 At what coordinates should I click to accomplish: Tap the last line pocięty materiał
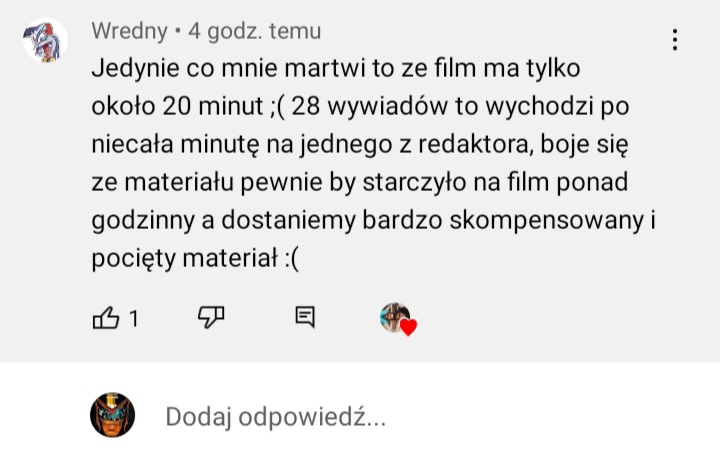tap(195, 259)
